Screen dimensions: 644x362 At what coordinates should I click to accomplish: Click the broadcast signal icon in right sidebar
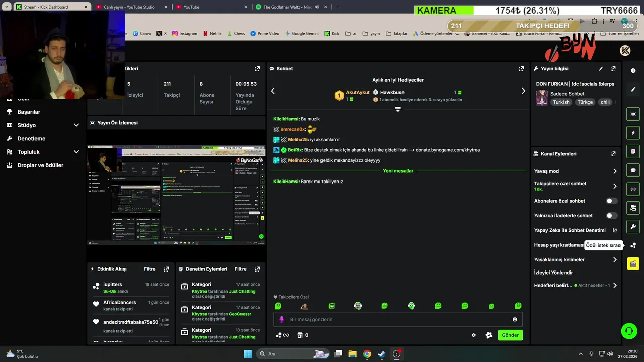point(633,189)
